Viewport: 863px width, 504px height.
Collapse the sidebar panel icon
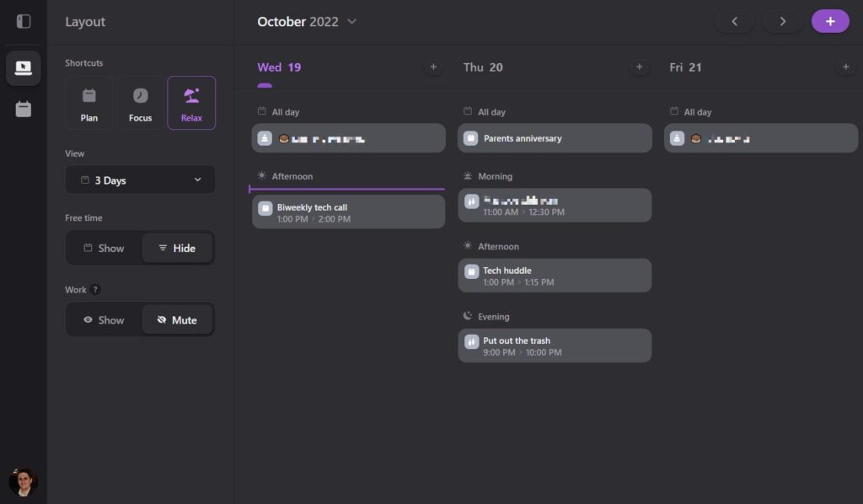pos(23,21)
